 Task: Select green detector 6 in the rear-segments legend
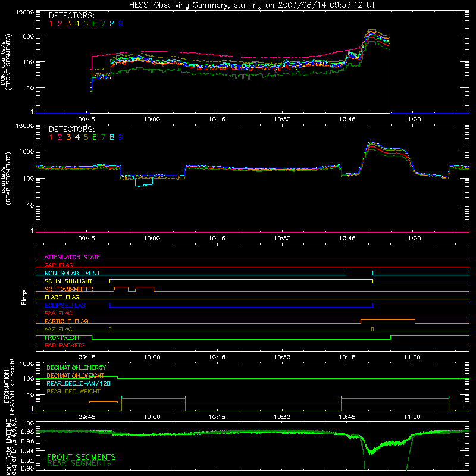click(x=95, y=137)
